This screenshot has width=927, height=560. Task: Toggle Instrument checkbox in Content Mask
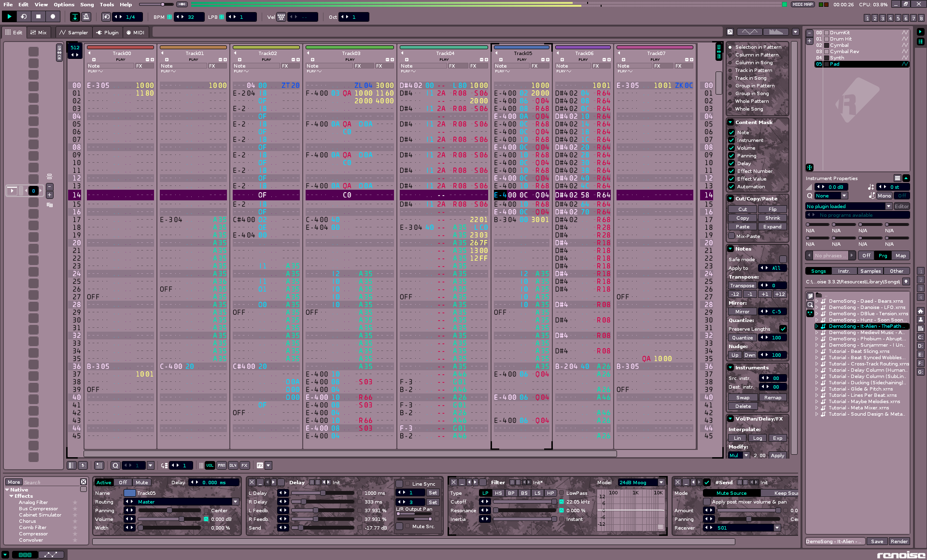point(731,140)
